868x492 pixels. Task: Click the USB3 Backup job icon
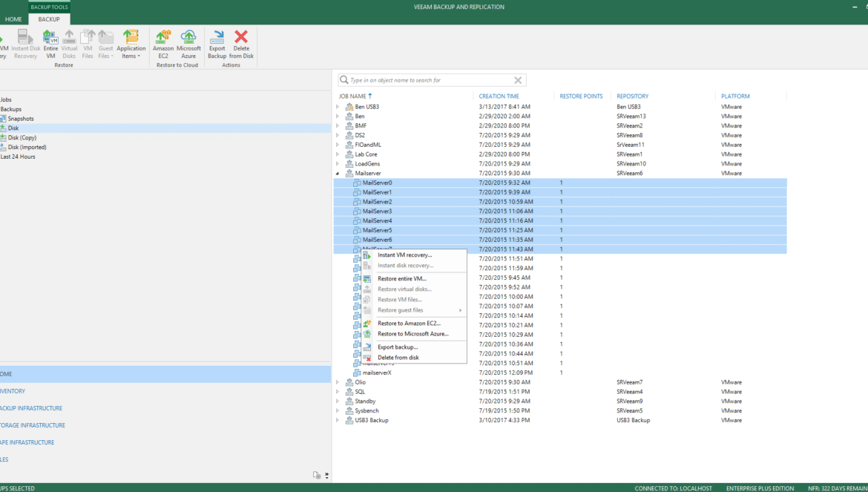(x=349, y=420)
